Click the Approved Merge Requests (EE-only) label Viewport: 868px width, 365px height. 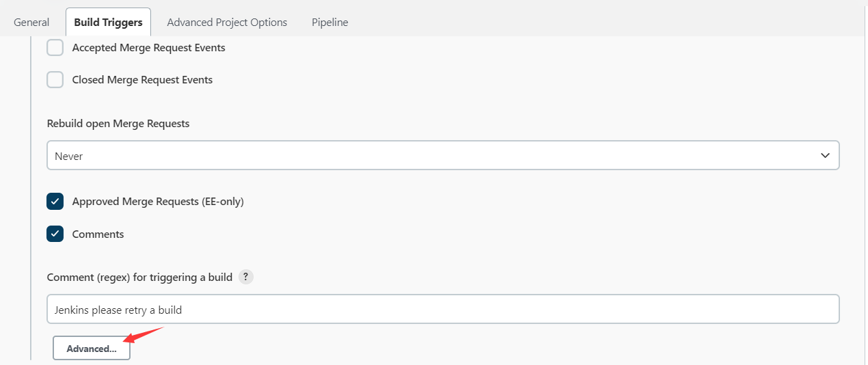coord(158,202)
